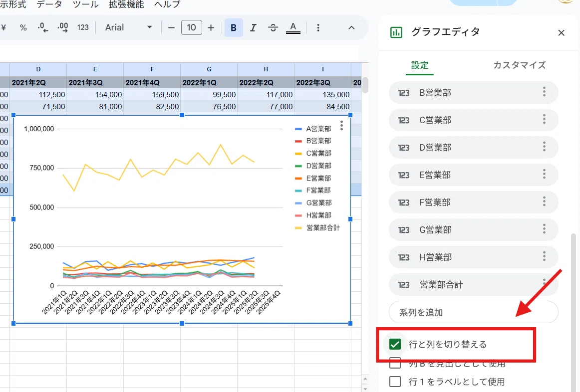Select column I header
The width and height of the screenshot is (580, 392).
[x=323, y=69]
